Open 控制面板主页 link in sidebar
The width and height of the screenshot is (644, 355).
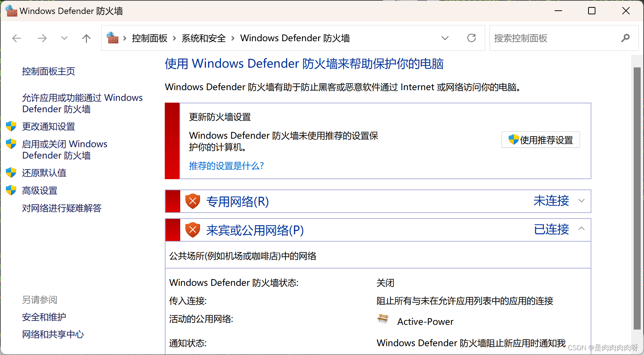tap(49, 71)
